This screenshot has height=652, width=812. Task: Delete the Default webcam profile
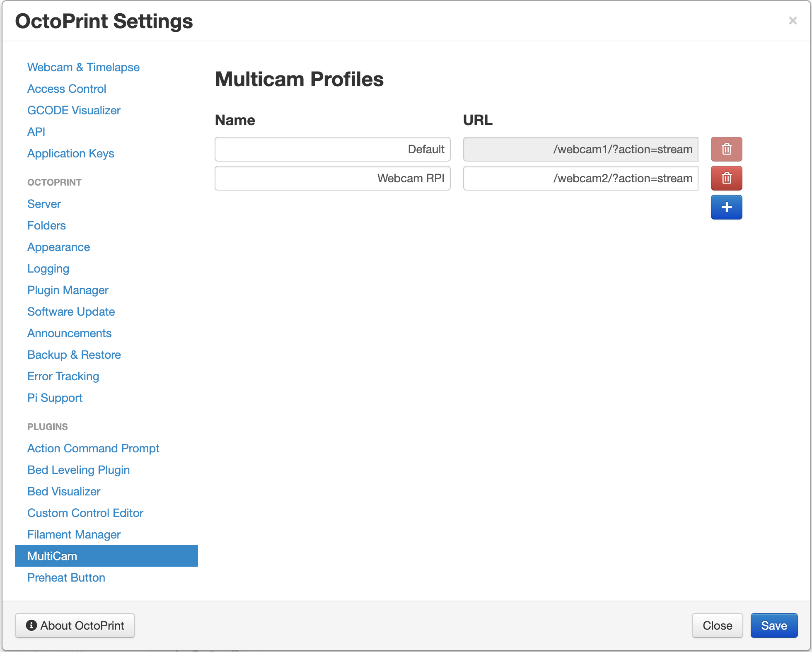click(x=726, y=149)
